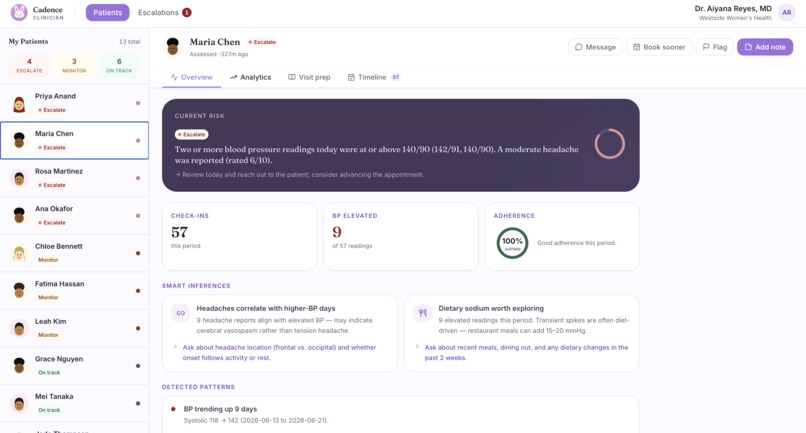Image resolution: width=806 pixels, height=433 pixels.
Task: Open the Escalations nav tab
Action: click(x=164, y=12)
